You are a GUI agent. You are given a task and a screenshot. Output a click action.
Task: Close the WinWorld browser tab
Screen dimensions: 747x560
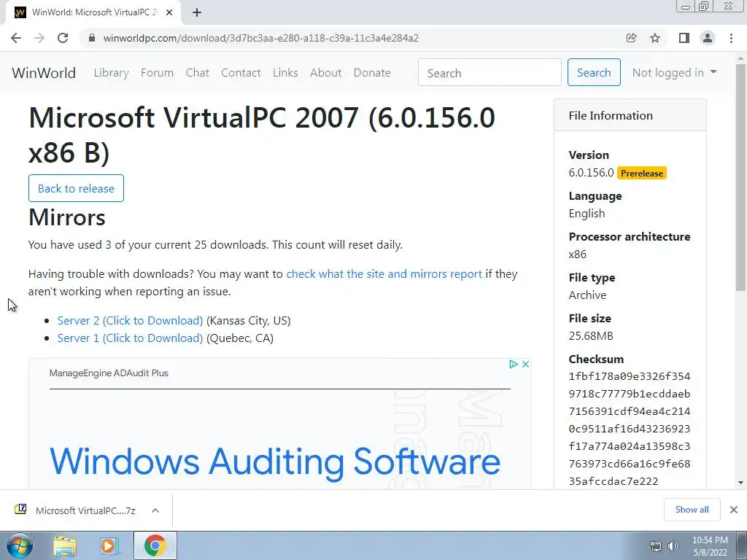(x=169, y=12)
